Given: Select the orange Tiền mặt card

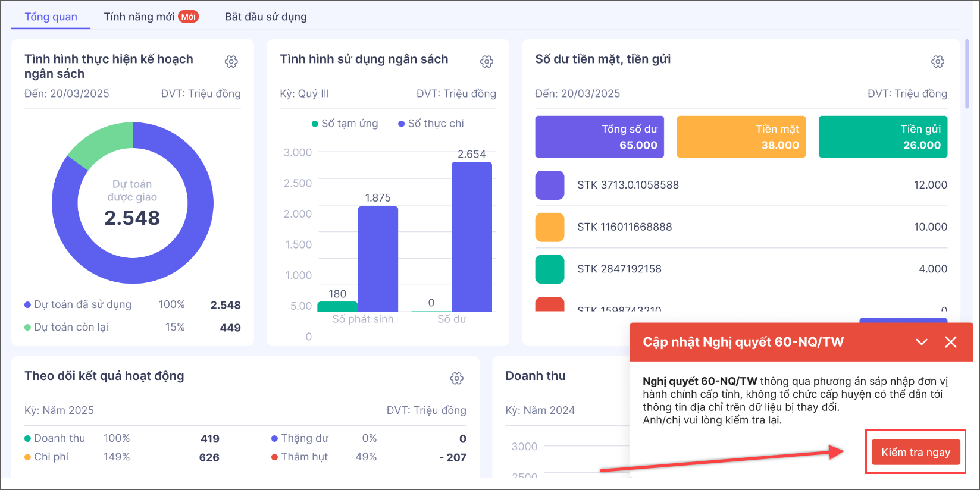Looking at the screenshot, I should (x=741, y=137).
